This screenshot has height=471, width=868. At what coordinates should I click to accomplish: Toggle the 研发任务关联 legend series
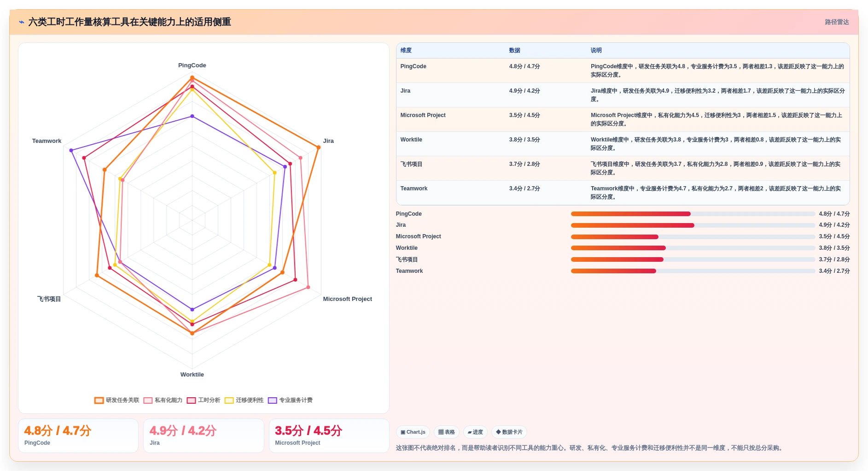click(117, 400)
